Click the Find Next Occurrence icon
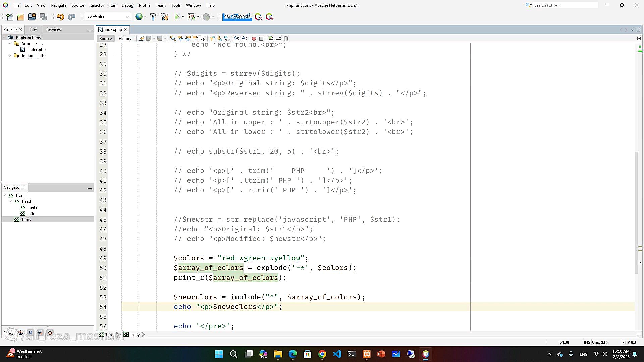The width and height of the screenshot is (644, 362). pos(188,39)
